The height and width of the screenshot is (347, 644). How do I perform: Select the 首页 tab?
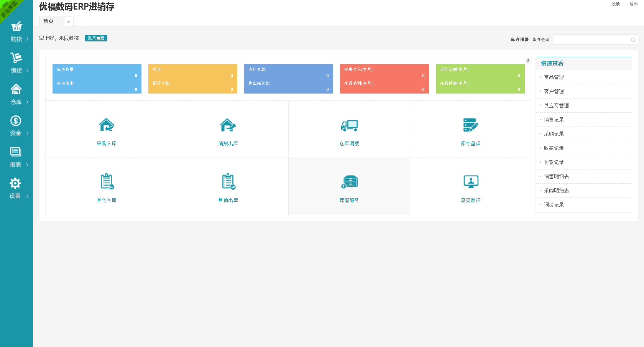[51, 21]
